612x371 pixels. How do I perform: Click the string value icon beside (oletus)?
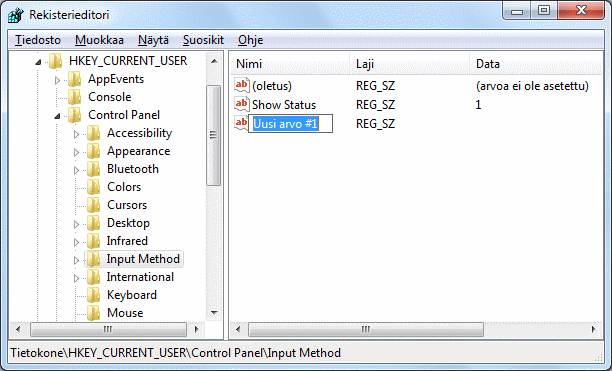(x=242, y=85)
